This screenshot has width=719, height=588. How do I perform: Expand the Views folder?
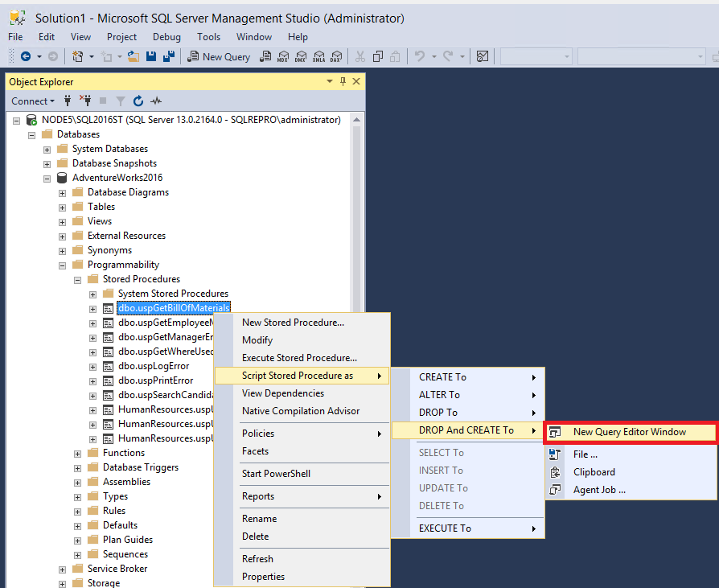click(x=63, y=222)
